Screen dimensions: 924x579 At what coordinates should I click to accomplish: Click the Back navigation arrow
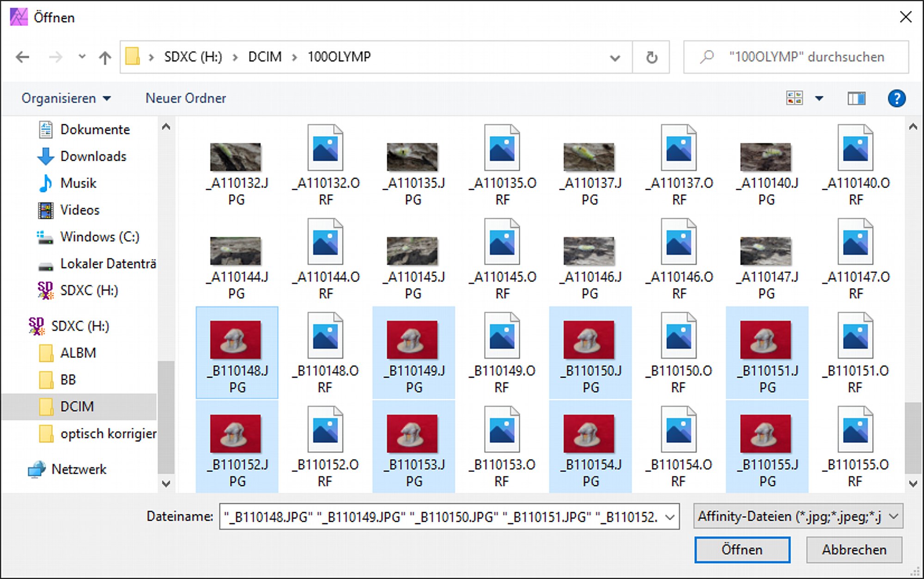(x=22, y=57)
